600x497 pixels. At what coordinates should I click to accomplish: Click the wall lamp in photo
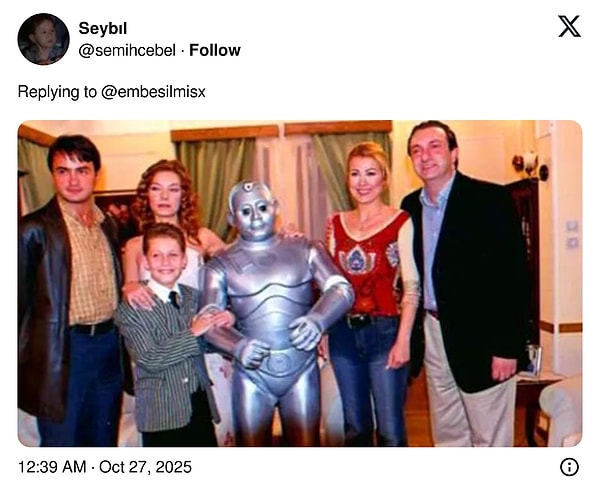[x=531, y=165]
